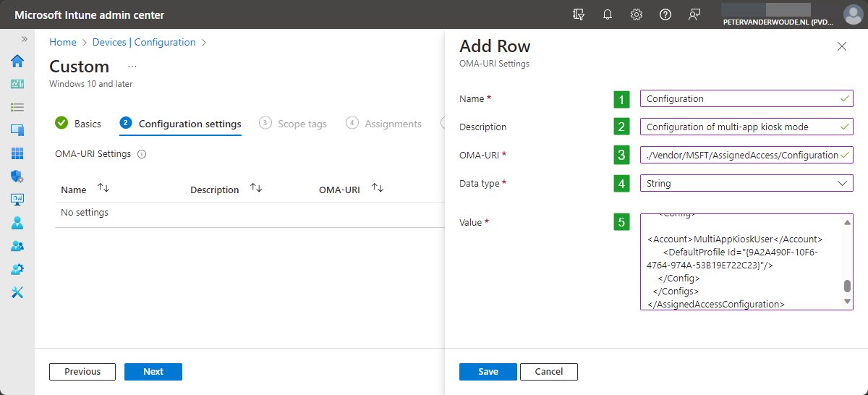Open the account avatar menu
Screen dimensions: 868x395
click(x=854, y=14)
